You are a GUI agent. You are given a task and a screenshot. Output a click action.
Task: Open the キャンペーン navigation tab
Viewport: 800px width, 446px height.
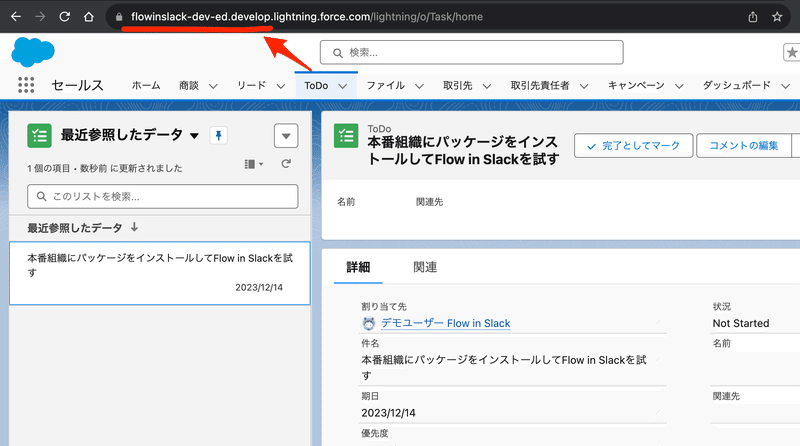pos(636,85)
